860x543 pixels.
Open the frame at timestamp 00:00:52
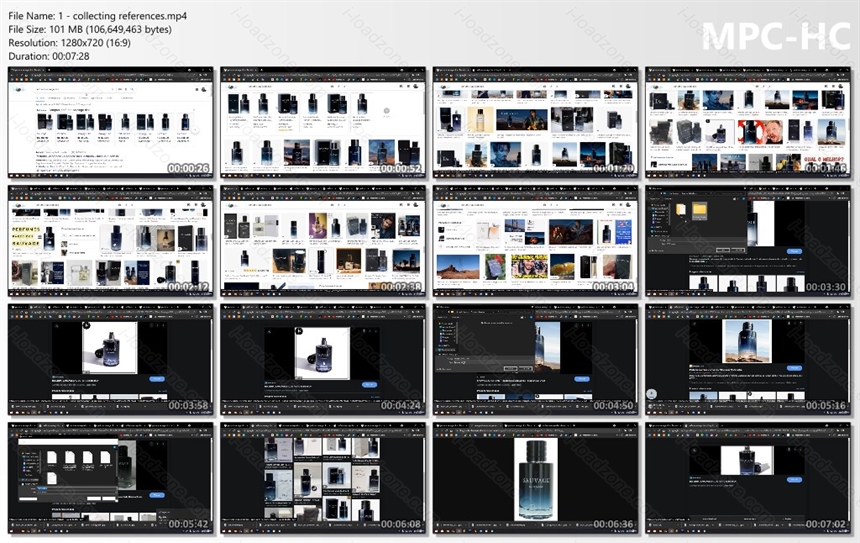(x=323, y=123)
